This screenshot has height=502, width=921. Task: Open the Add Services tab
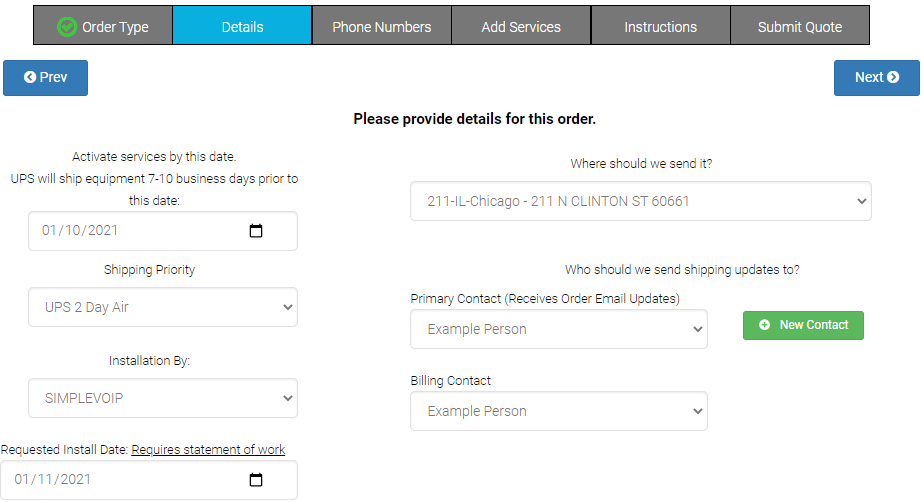(x=521, y=25)
